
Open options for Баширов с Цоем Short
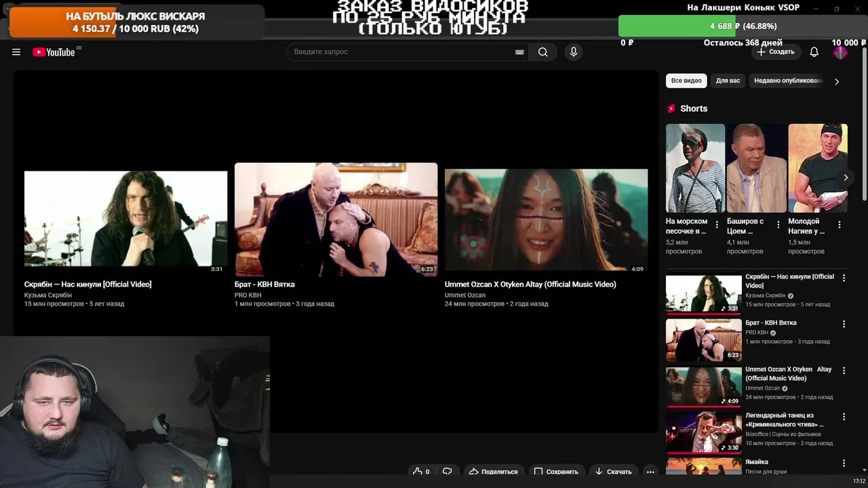coord(778,225)
